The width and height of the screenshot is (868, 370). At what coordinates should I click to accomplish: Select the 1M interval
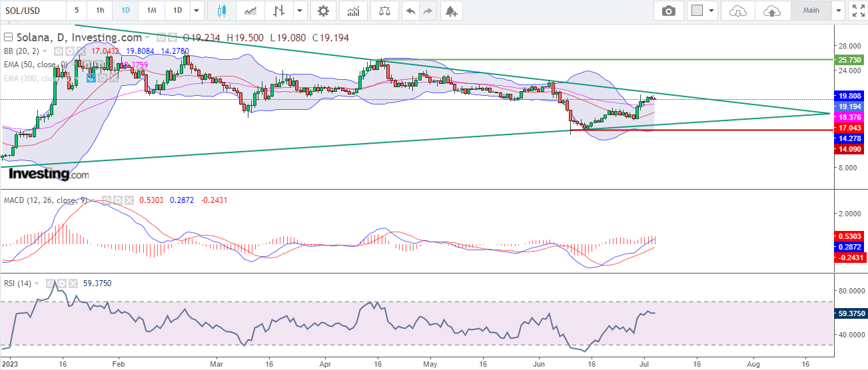click(151, 10)
